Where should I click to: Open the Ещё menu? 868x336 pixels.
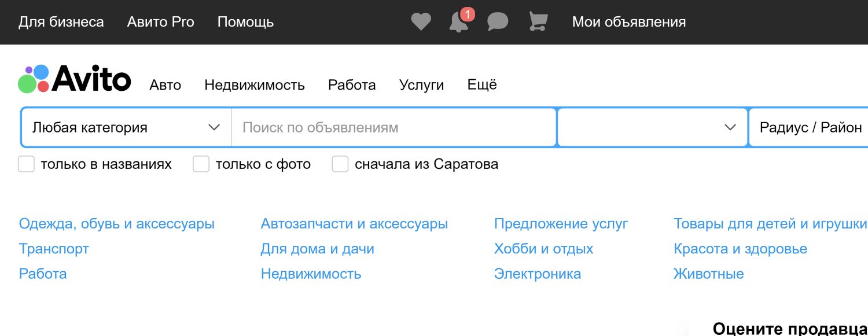click(x=481, y=84)
